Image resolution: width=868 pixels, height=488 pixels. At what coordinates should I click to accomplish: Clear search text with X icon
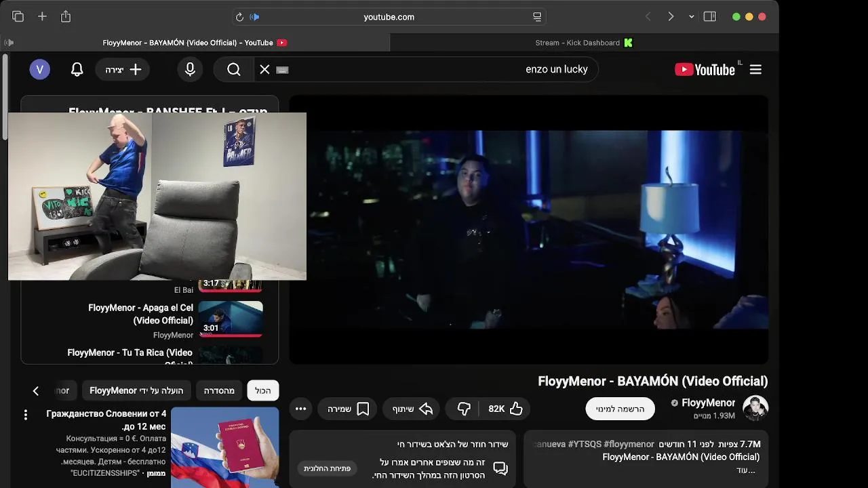[264, 69]
